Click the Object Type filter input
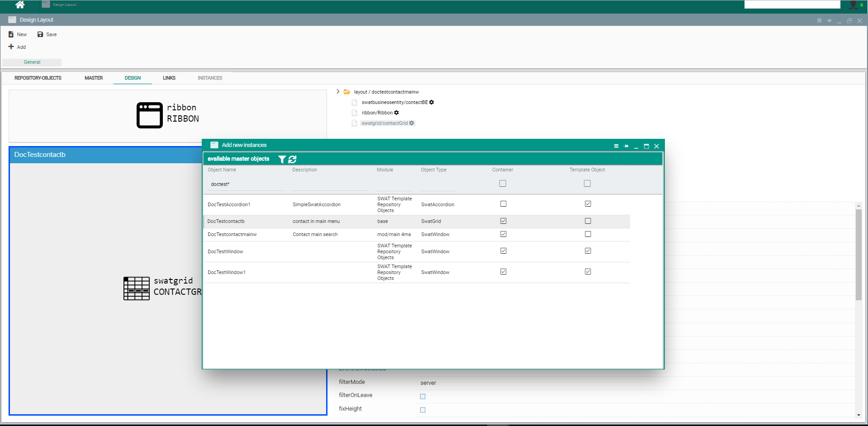Image resolution: width=868 pixels, height=426 pixels. click(x=438, y=184)
